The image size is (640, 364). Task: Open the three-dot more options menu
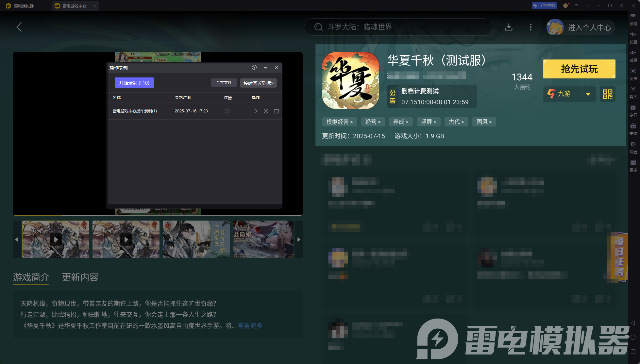point(531,27)
